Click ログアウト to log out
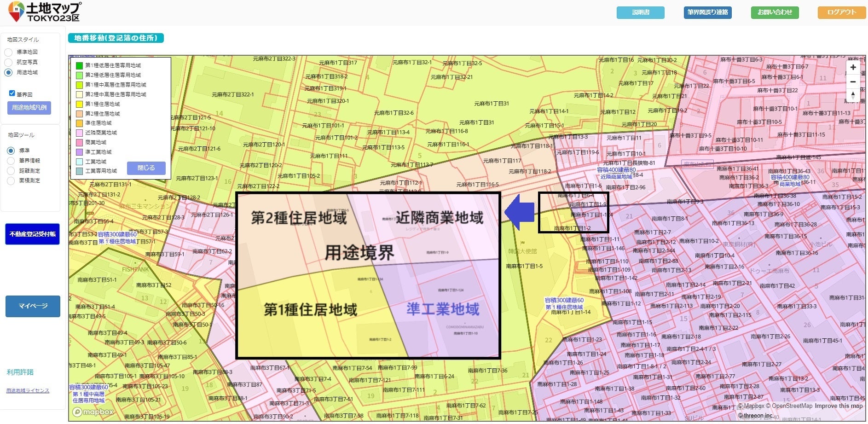 842,12
